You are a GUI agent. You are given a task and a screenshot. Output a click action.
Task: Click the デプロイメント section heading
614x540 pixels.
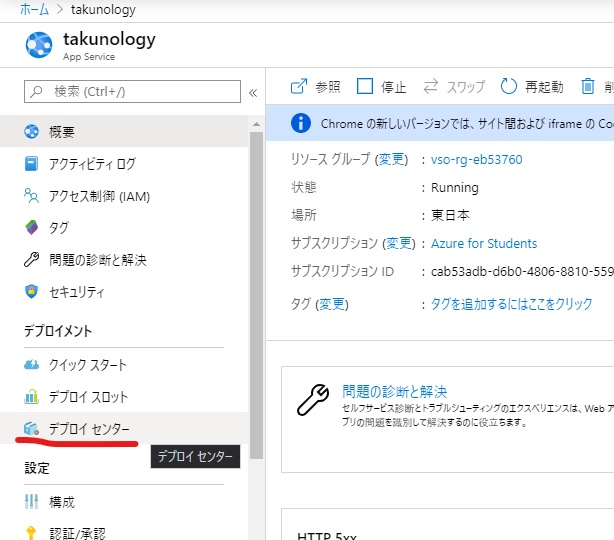point(58,331)
